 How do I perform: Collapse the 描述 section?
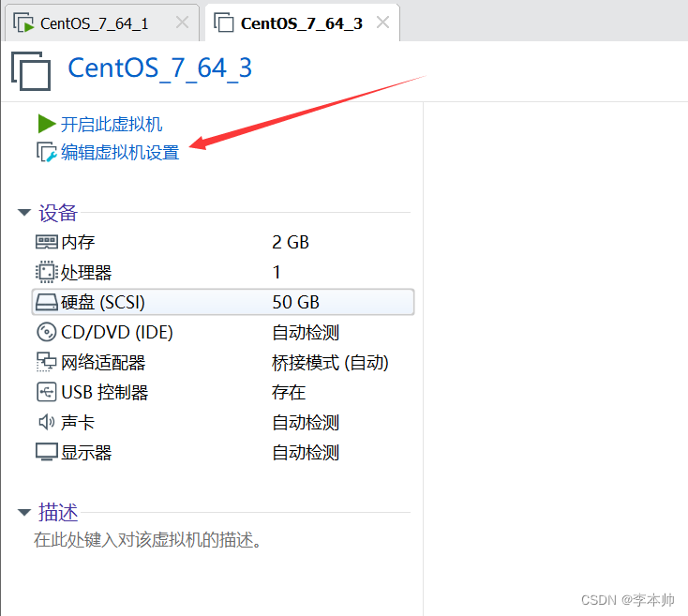tap(24, 513)
